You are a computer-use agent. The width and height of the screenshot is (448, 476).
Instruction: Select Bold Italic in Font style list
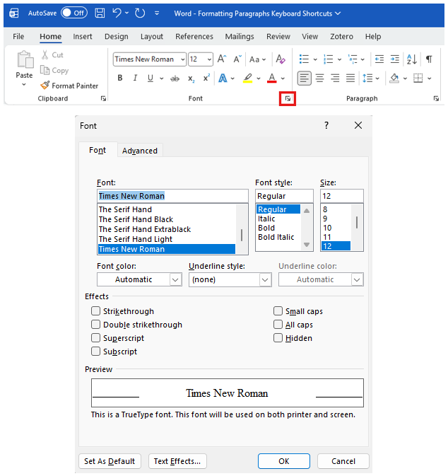[276, 237]
